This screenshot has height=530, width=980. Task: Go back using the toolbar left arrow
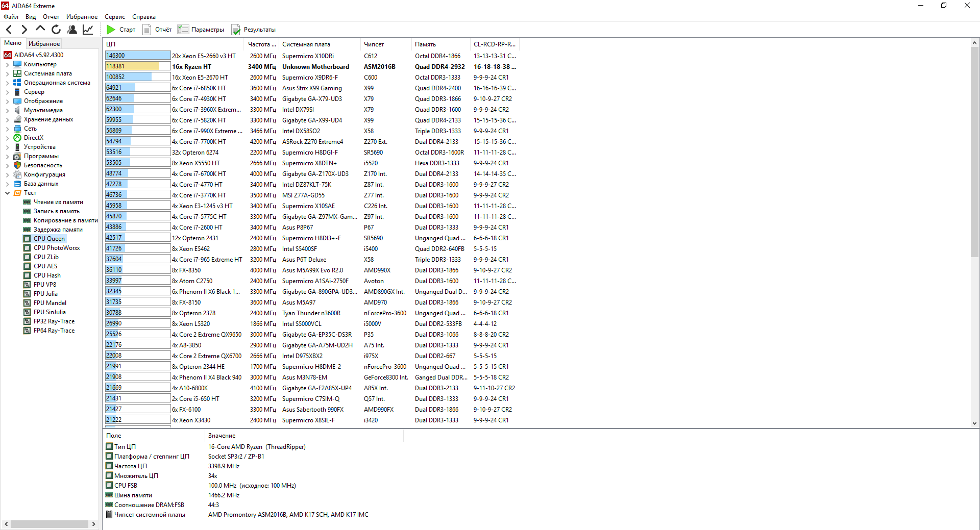click(9, 30)
